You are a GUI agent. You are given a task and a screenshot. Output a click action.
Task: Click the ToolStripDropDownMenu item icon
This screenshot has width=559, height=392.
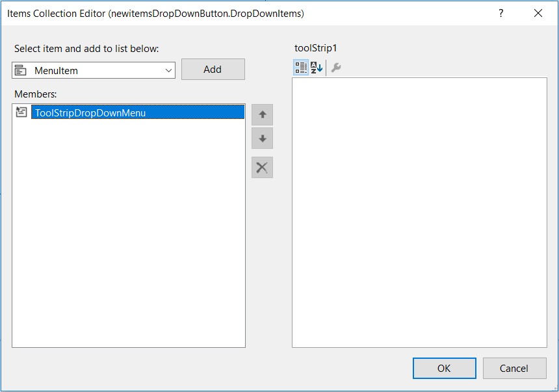click(20, 112)
